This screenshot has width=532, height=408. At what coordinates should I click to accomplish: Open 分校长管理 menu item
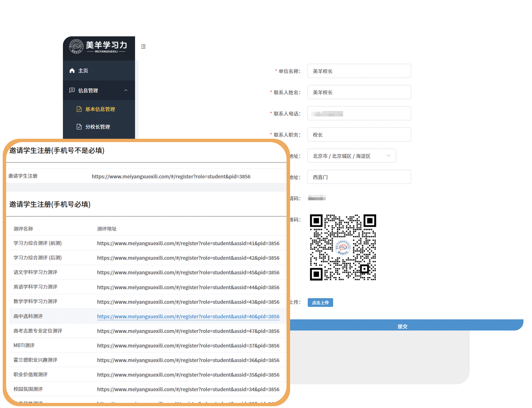[98, 127]
